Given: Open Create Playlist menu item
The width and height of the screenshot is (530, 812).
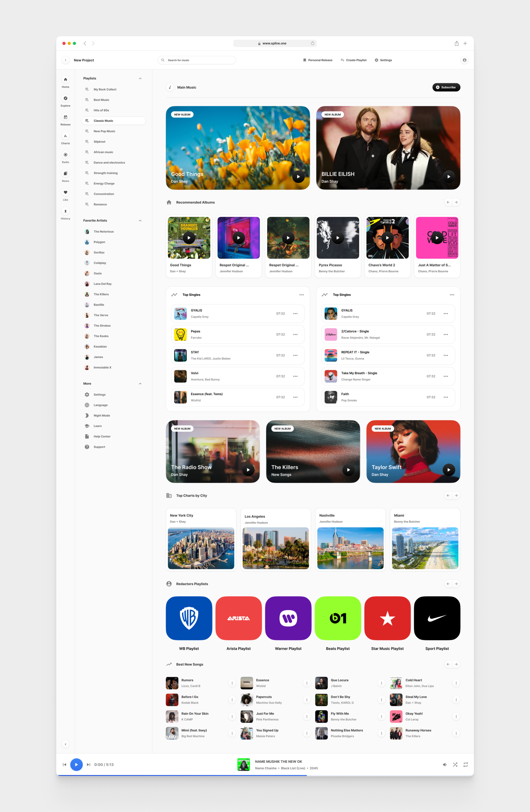Looking at the screenshot, I should pyautogui.click(x=353, y=60).
